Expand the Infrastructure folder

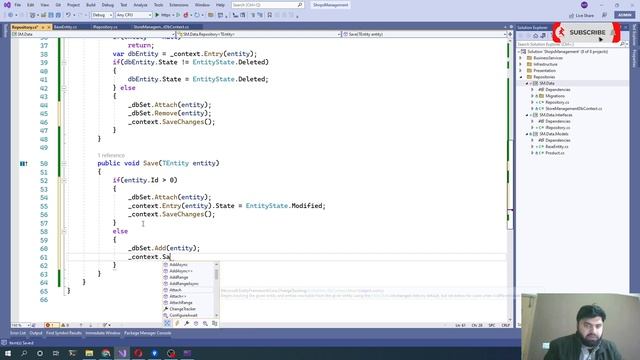520,64
